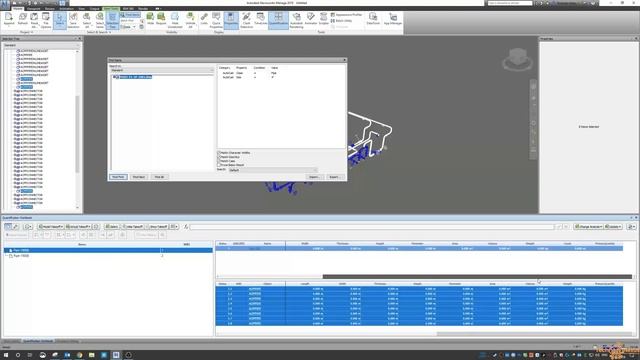Click the Find Items ribbon button
The image size is (640, 360).
click(130, 15)
